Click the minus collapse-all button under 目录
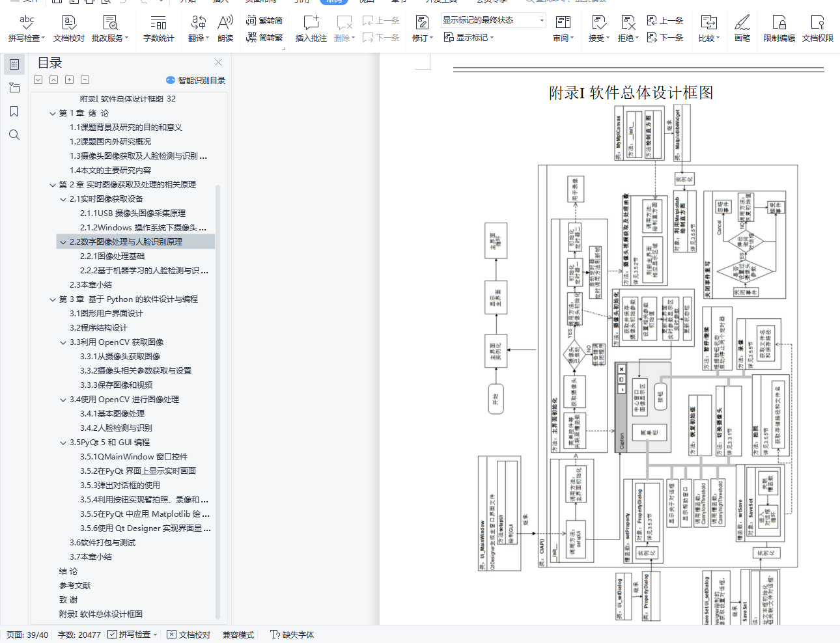The height and width of the screenshot is (643, 840). (x=85, y=79)
